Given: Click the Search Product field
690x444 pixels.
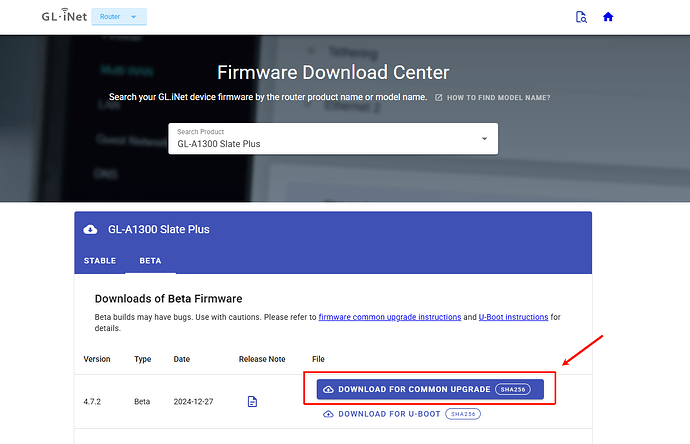Looking at the screenshot, I should (333, 139).
